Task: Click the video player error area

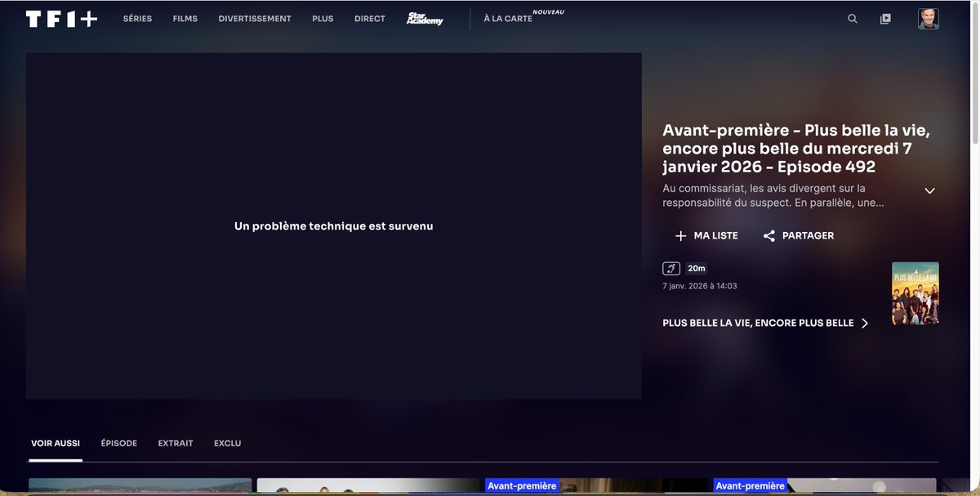Action: [x=334, y=226]
